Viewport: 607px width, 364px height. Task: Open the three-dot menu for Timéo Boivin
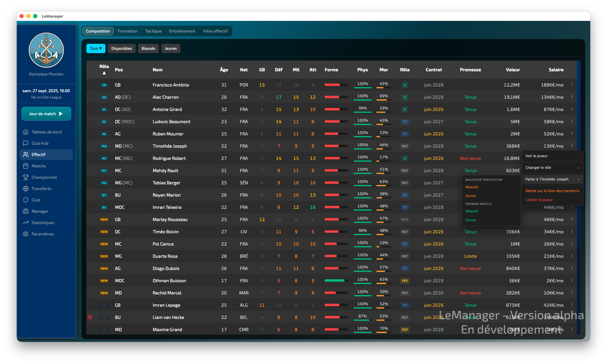click(x=572, y=232)
